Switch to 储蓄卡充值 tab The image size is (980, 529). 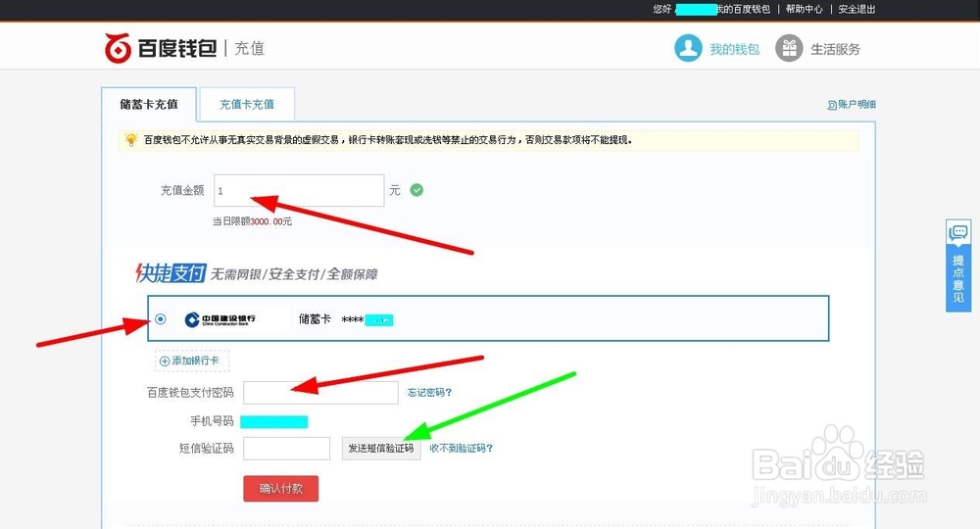[149, 104]
